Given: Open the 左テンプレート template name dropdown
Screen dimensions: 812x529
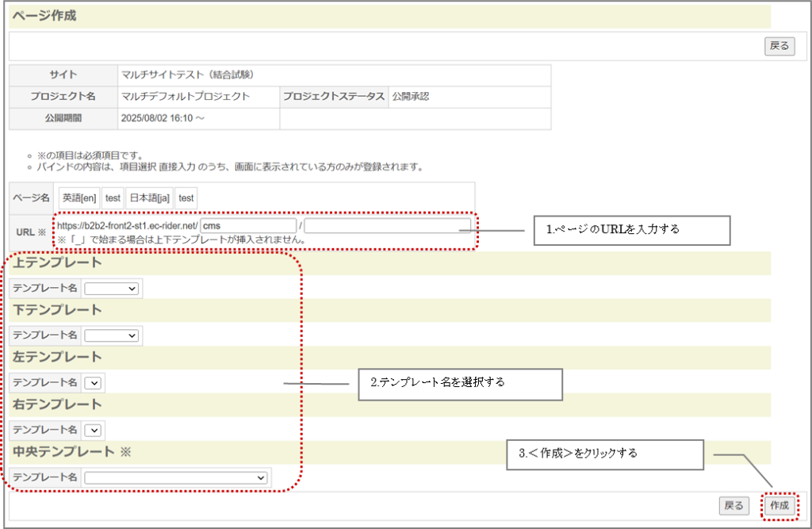Looking at the screenshot, I should click(x=93, y=383).
